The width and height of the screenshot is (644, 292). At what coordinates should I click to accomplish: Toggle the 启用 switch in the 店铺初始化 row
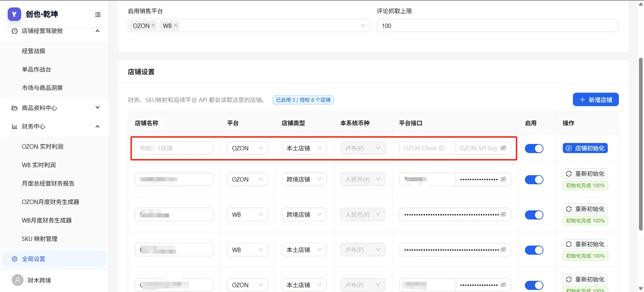click(x=534, y=148)
